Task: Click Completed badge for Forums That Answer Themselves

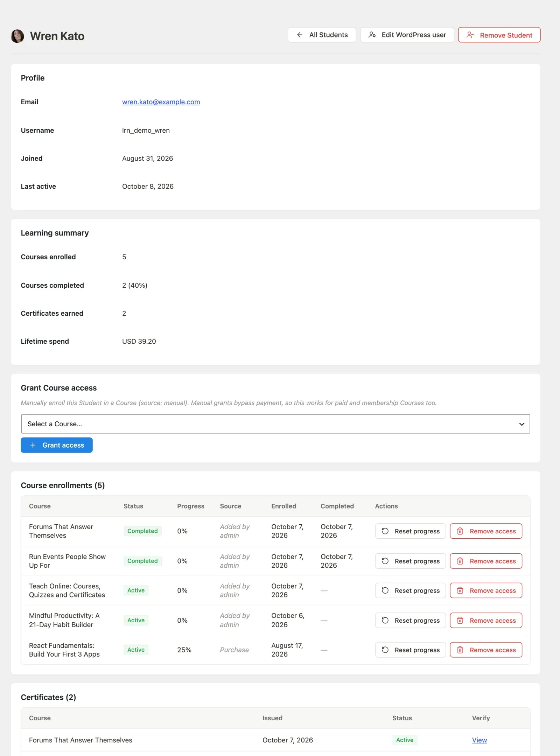Action: click(142, 531)
